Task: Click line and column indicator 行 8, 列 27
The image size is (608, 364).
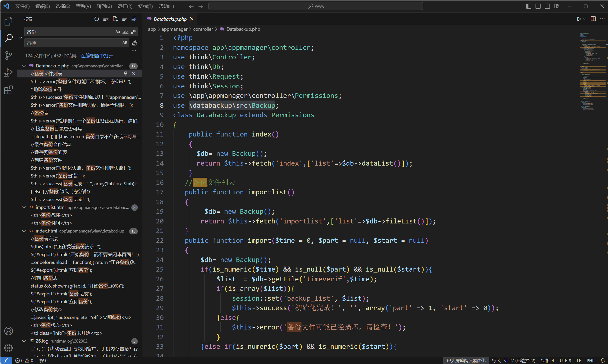Action: (x=513, y=360)
